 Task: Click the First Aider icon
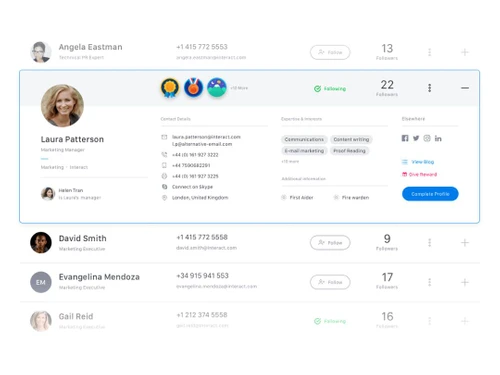tap(284, 197)
